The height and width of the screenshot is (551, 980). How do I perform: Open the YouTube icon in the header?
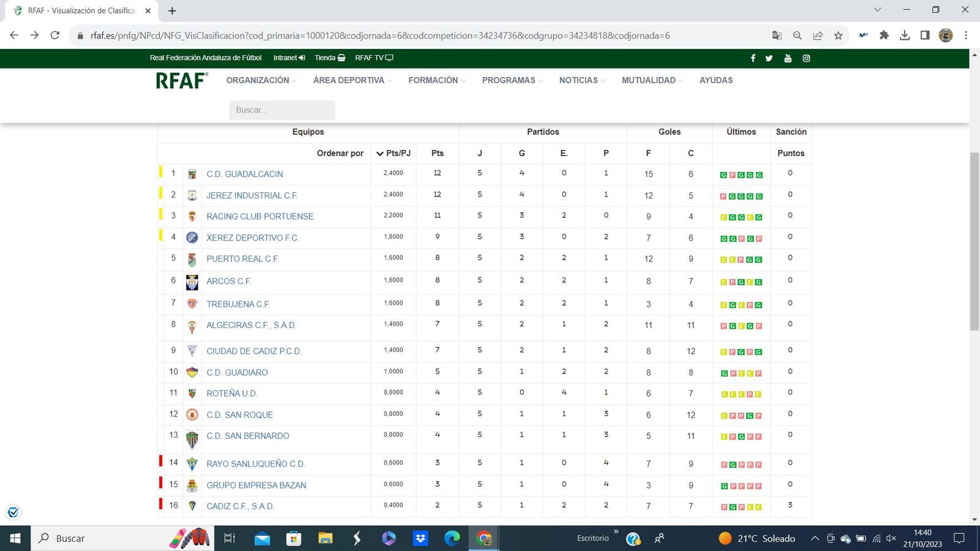pos(788,58)
